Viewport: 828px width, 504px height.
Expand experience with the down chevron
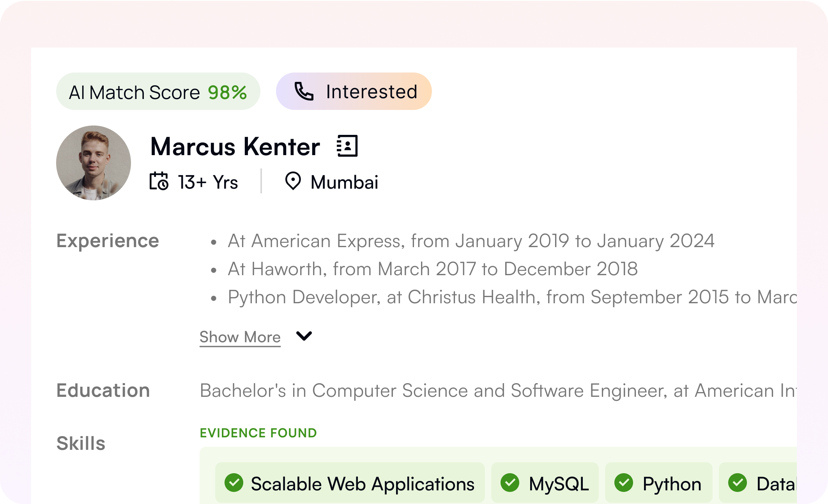304,336
